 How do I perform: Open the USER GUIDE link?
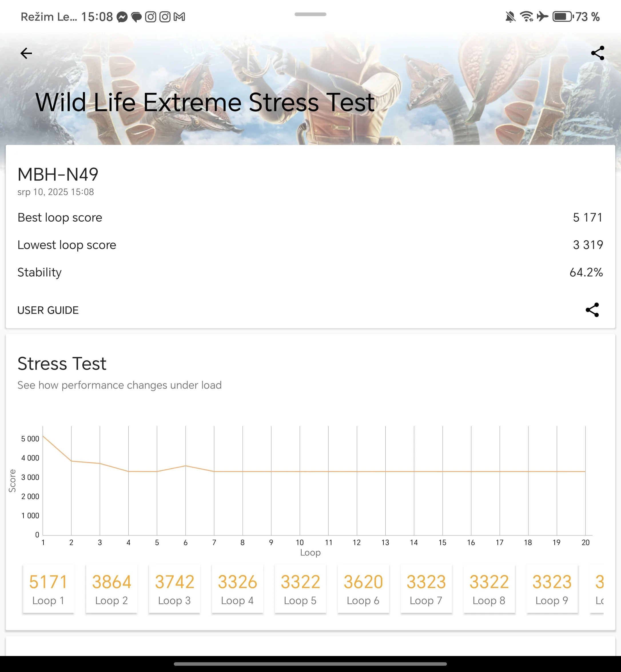pos(48,310)
